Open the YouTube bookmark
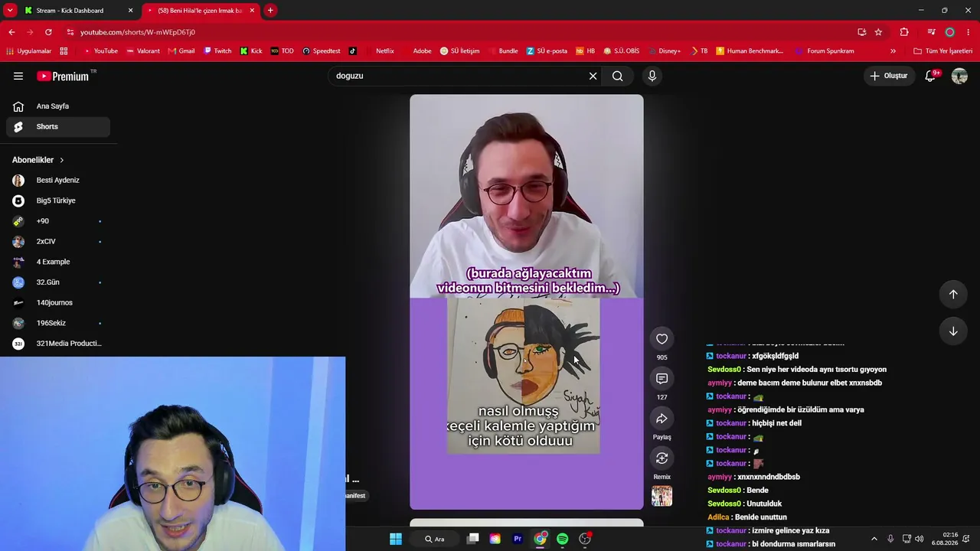This screenshot has width=980, height=551. point(100,51)
